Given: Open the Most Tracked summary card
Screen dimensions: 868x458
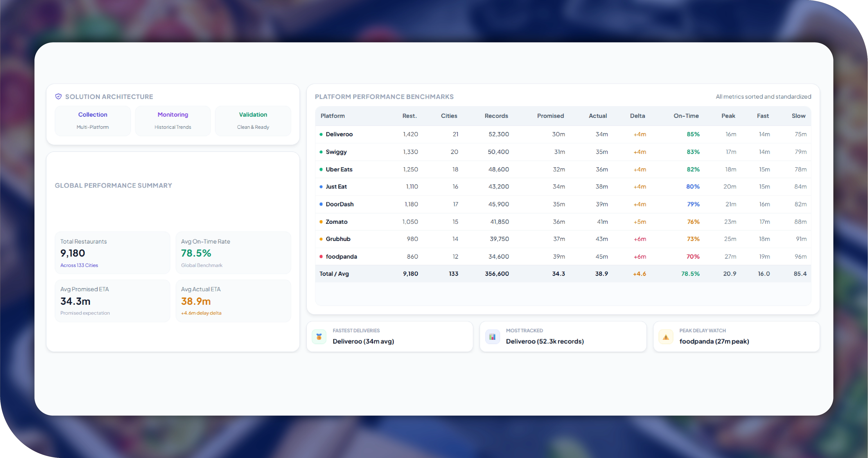Looking at the screenshot, I should [563, 336].
